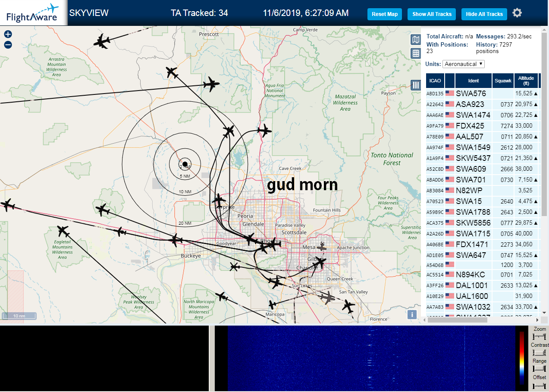
Task: Open the settings gear icon
Action: click(517, 13)
